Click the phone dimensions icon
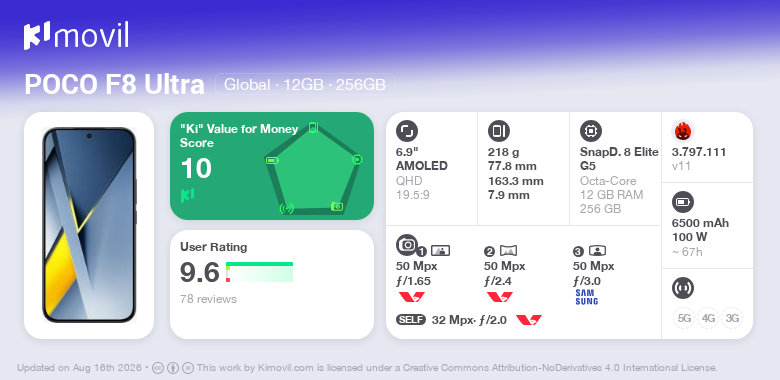The height and width of the screenshot is (380, 780). click(x=499, y=131)
